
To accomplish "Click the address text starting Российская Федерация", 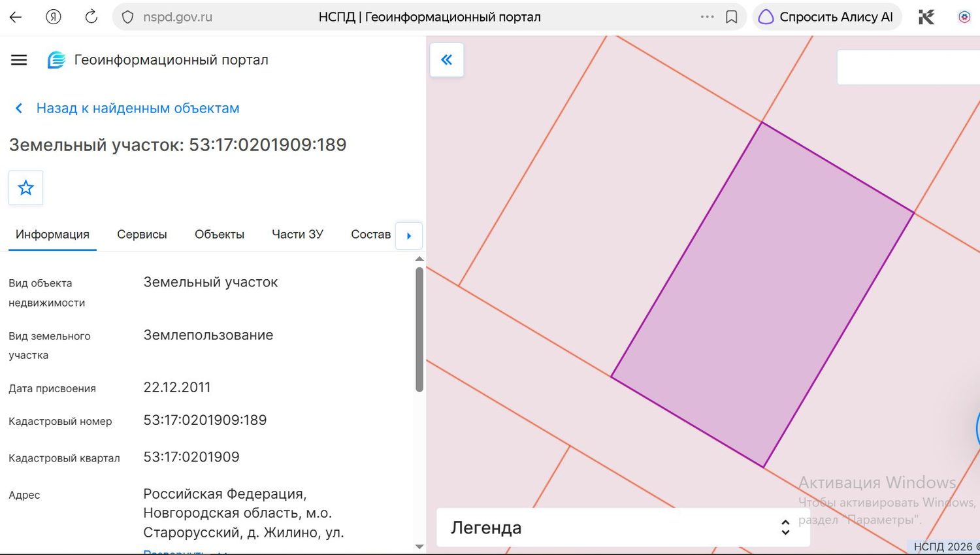I will pos(244,513).
